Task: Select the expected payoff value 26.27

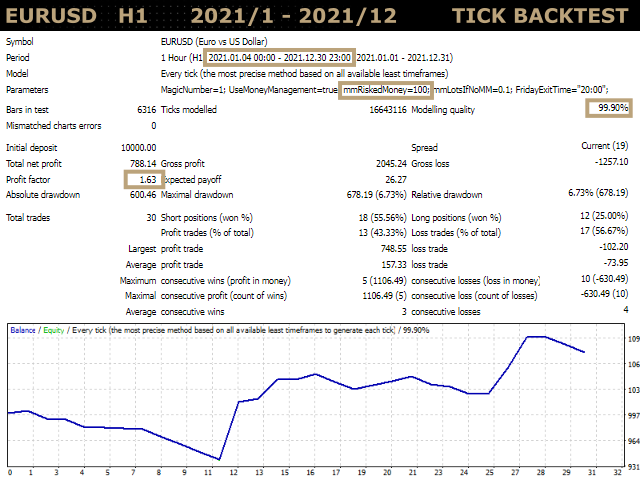Action: coord(396,180)
